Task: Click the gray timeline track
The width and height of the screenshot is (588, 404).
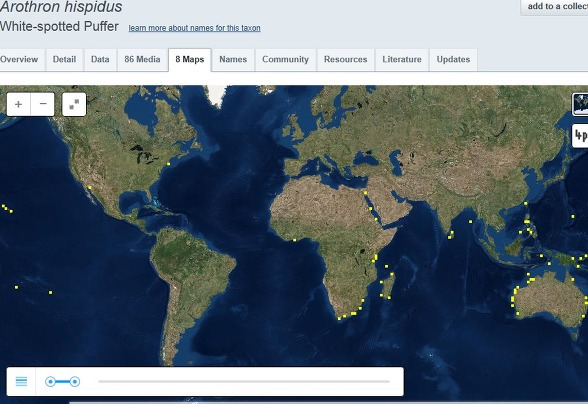Action: (244, 381)
